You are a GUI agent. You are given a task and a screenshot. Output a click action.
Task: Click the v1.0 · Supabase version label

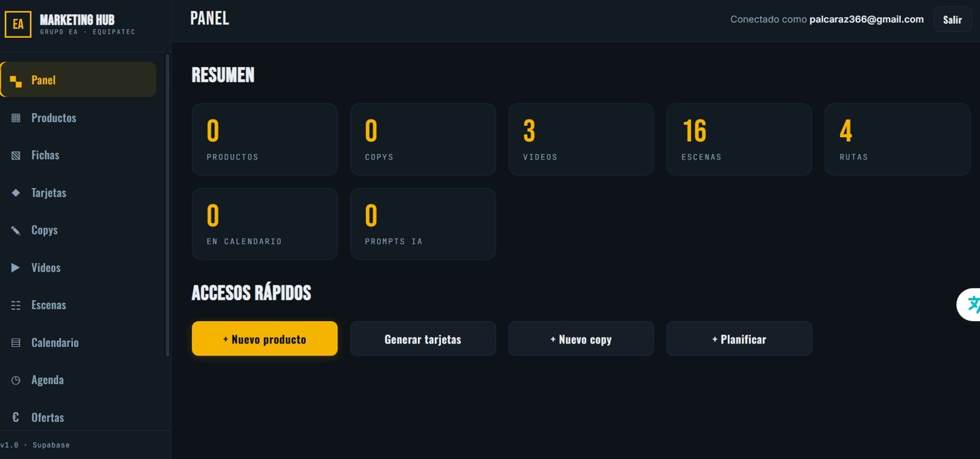pos(35,445)
